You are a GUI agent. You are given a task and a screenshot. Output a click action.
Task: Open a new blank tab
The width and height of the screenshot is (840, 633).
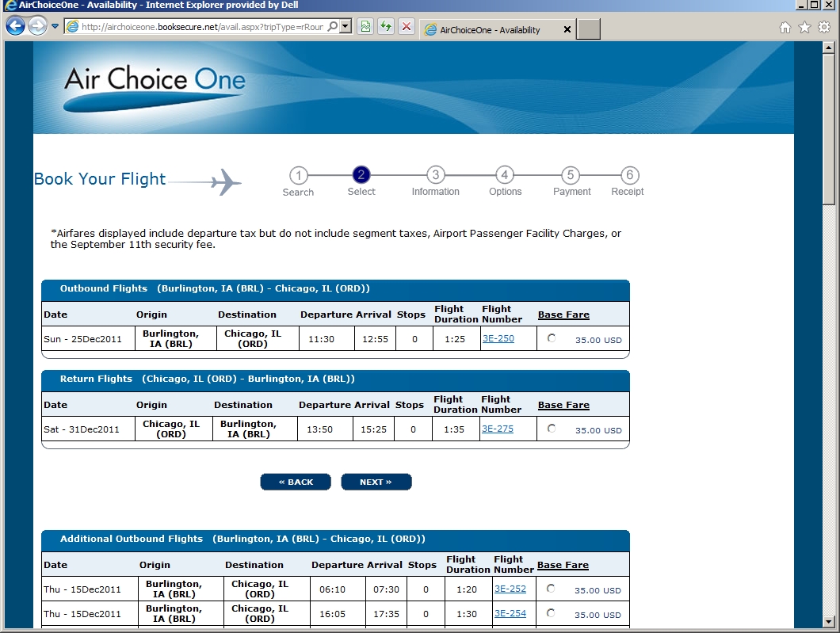coord(588,29)
